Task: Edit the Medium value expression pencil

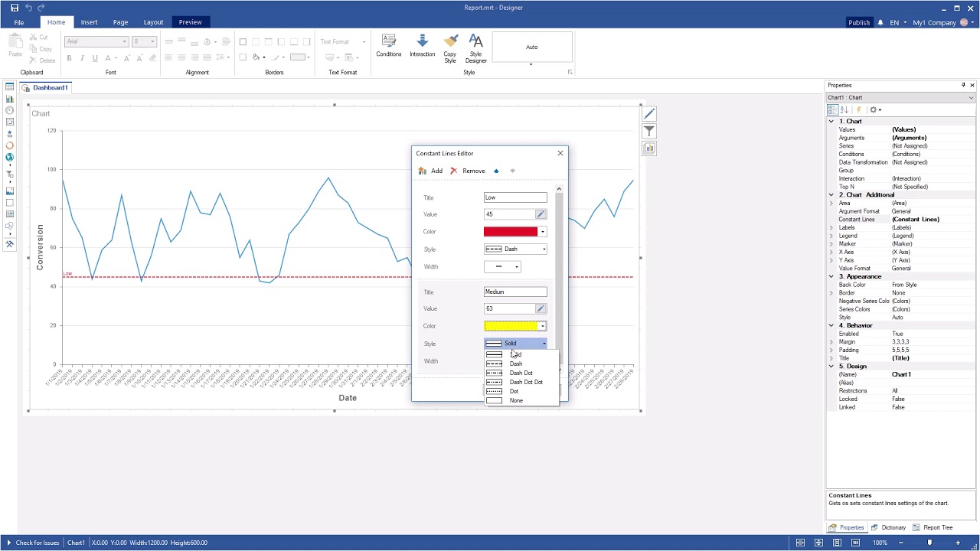Action: click(x=541, y=308)
